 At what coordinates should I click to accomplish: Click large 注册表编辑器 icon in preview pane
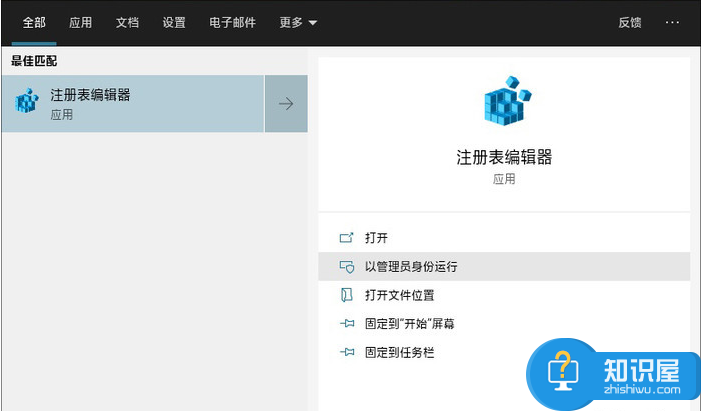pyautogui.click(x=507, y=101)
